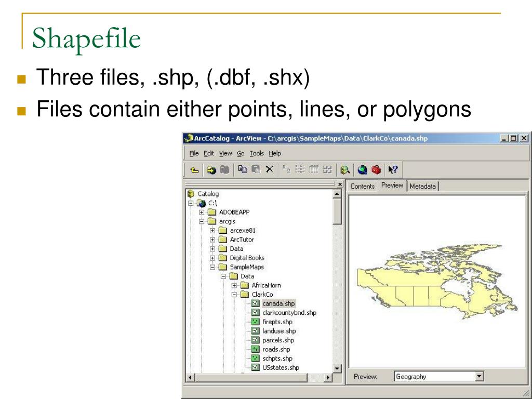Switch to Large Icons view
532x399 pixels.
pos(286,169)
